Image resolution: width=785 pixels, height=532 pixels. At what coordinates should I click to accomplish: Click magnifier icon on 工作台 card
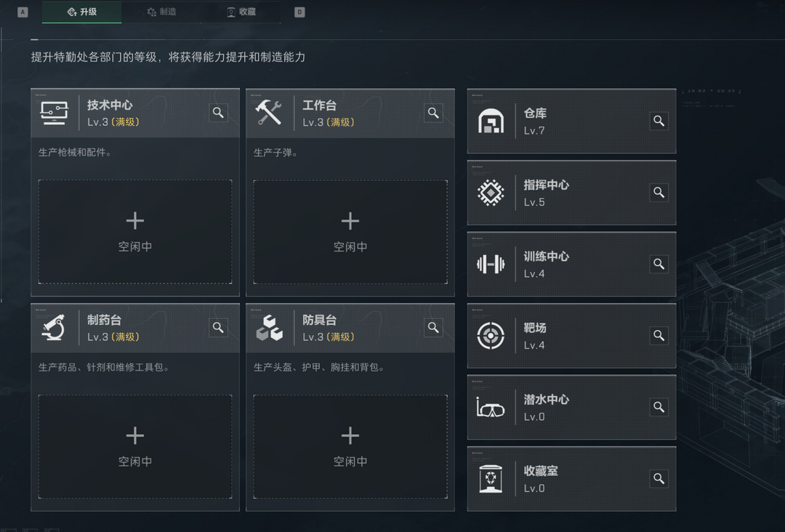(433, 113)
